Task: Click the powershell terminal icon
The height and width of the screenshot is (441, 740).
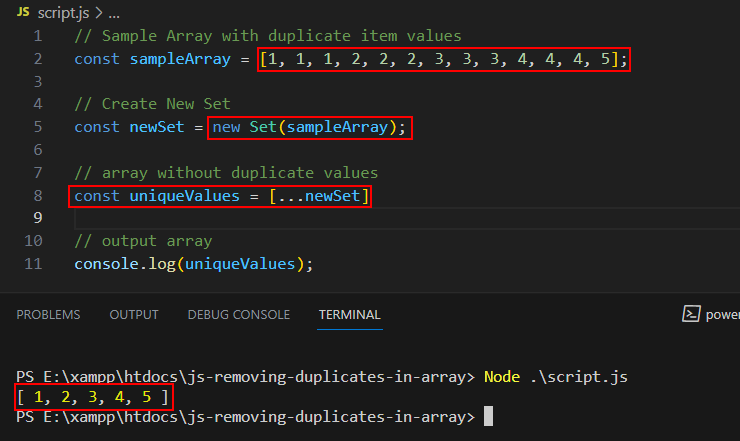Action: coord(691,314)
